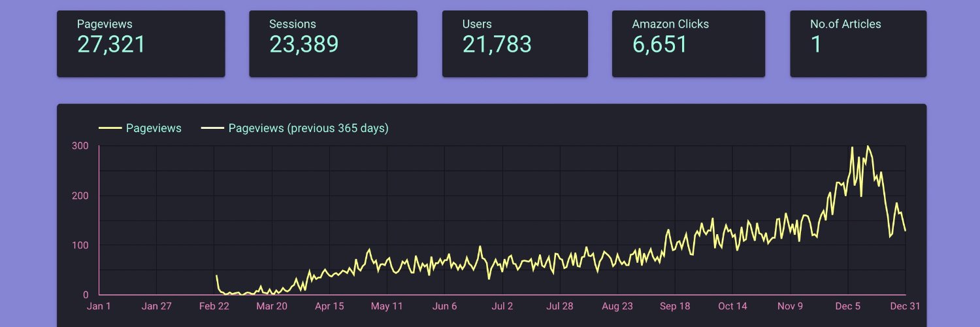Click the Jun 6 x-axis label
This screenshot has width=980, height=327.
tap(444, 306)
